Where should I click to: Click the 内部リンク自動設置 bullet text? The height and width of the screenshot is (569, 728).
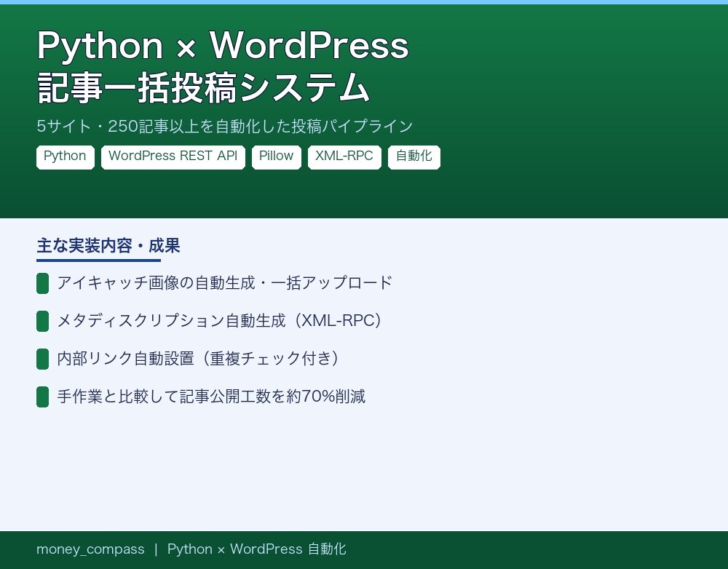[x=198, y=358]
